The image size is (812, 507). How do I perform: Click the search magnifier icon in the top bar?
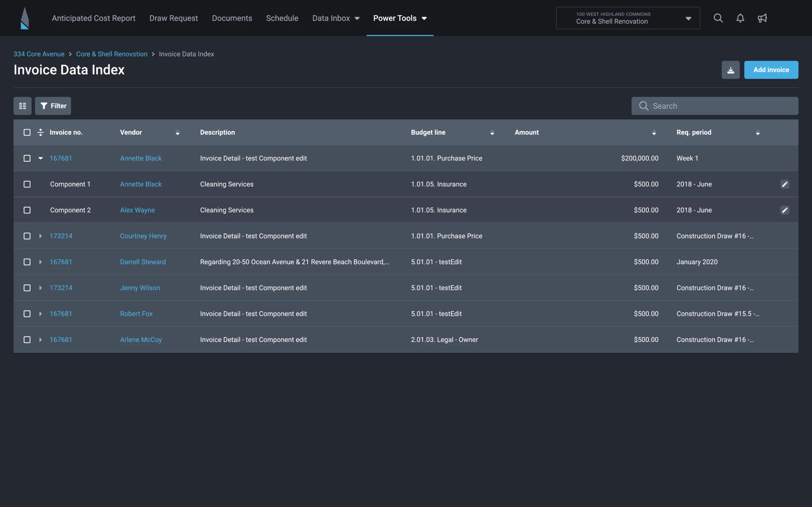click(x=718, y=18)
